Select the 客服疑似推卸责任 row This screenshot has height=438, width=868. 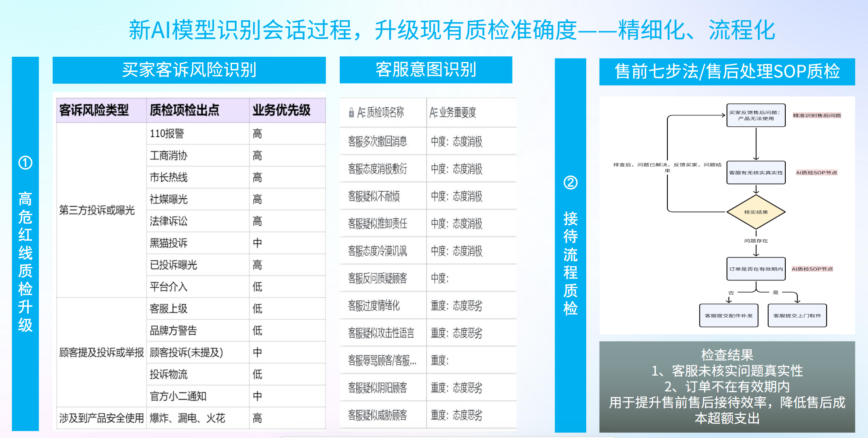[428, 223]
